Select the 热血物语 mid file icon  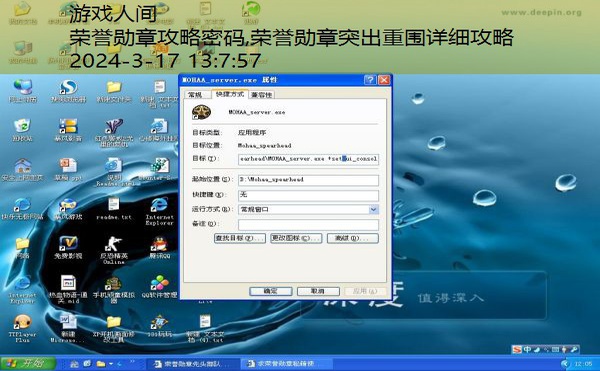click(68, 290)
